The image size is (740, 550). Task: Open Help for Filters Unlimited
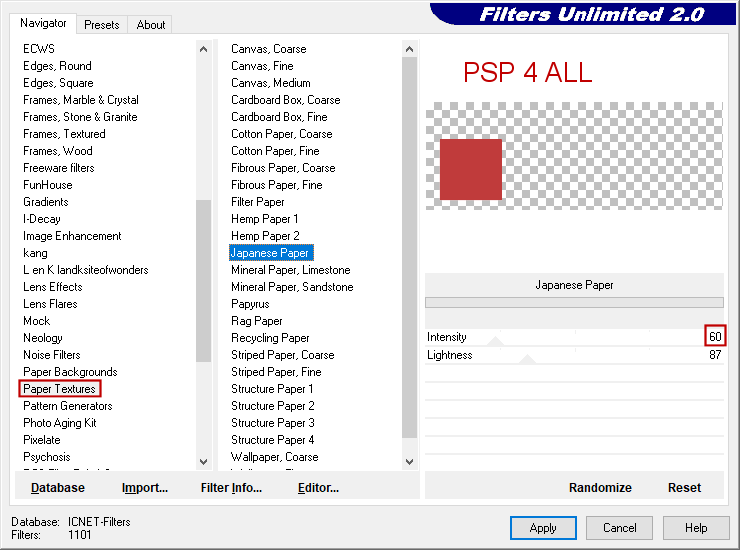(696, 528)
